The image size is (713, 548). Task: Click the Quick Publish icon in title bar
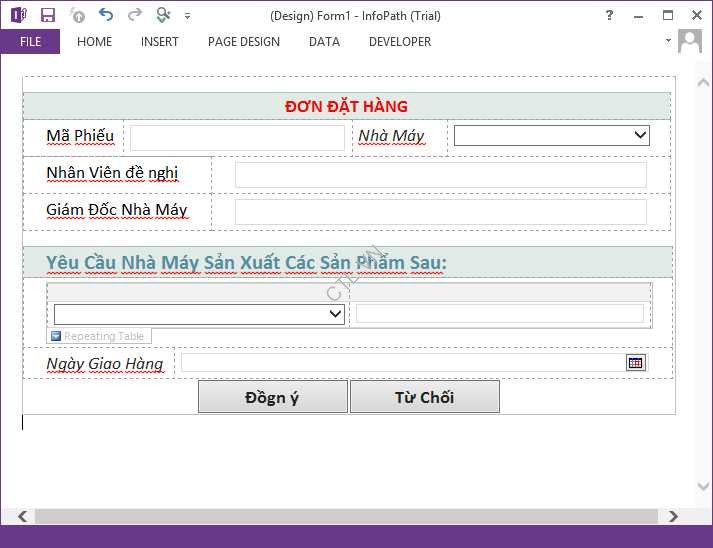77,15
